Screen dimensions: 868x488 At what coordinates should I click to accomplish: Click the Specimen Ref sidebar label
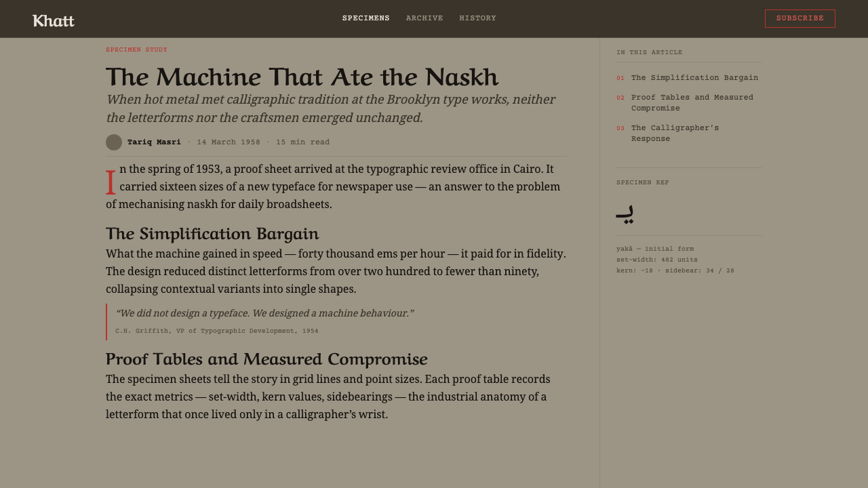[643, 182]
